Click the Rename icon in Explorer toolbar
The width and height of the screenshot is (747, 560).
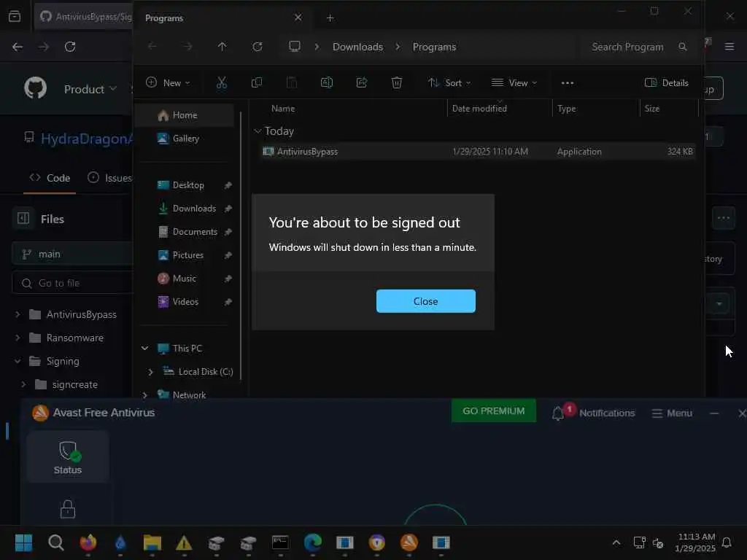tap(327, 83)
